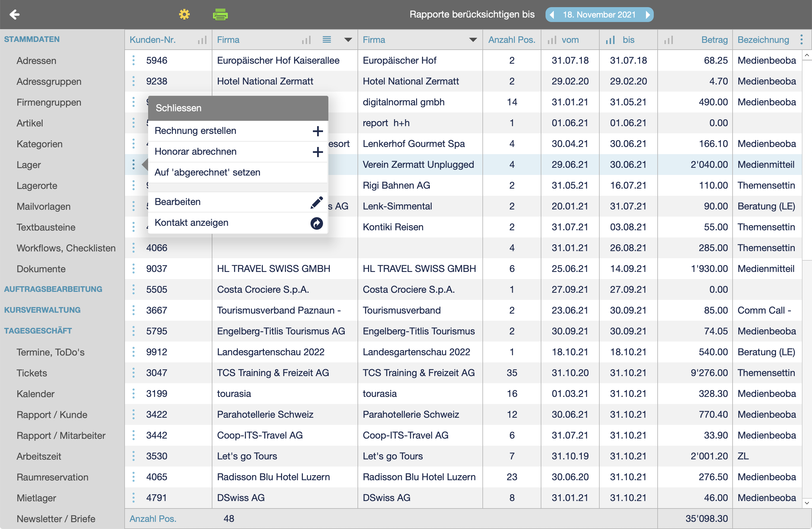Open Mailvorlagen in the sidebar
Viewport: 812px width, 529px height.
point(43,206)
